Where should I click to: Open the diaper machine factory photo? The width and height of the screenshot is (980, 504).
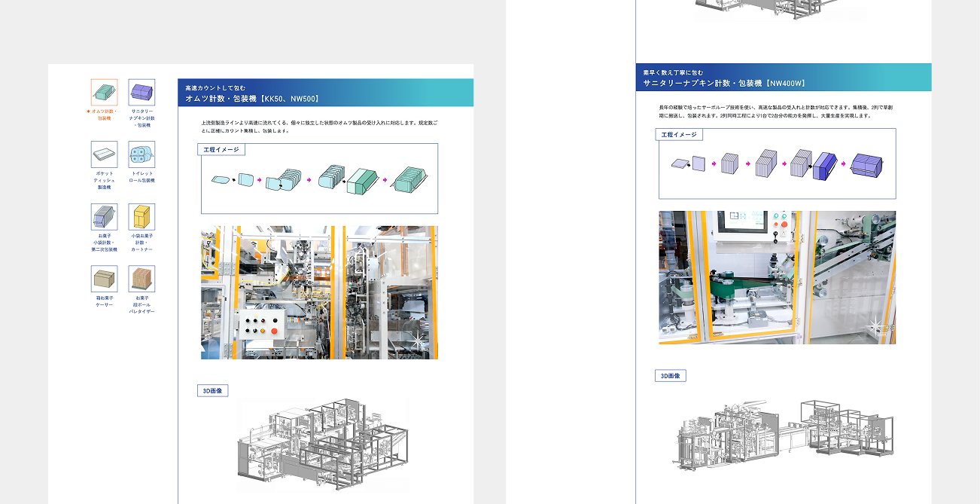point(319,292)
